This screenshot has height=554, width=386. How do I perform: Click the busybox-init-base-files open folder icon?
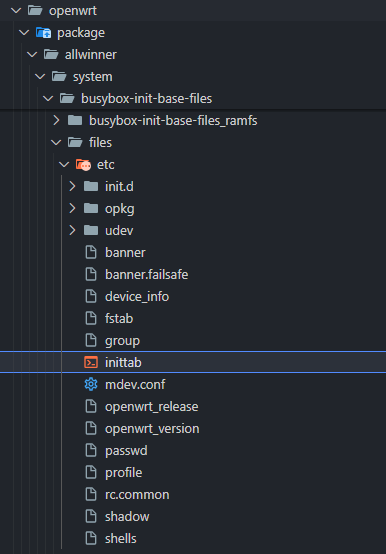coord(67,99)
